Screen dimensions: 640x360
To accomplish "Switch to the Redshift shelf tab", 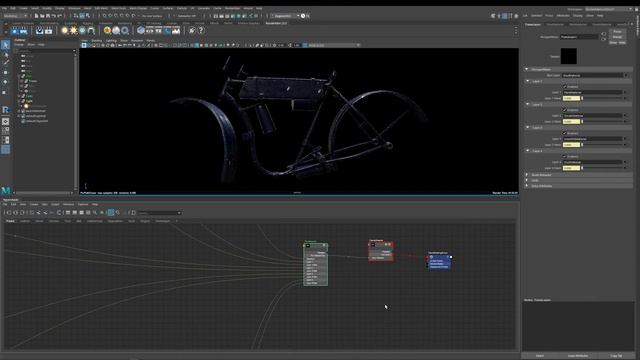I will 276,23.
